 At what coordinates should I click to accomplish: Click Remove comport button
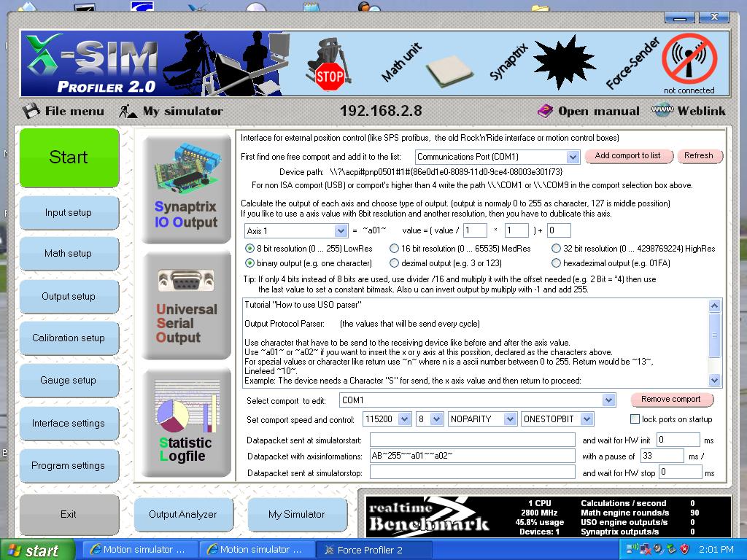[x=671, y=399]
